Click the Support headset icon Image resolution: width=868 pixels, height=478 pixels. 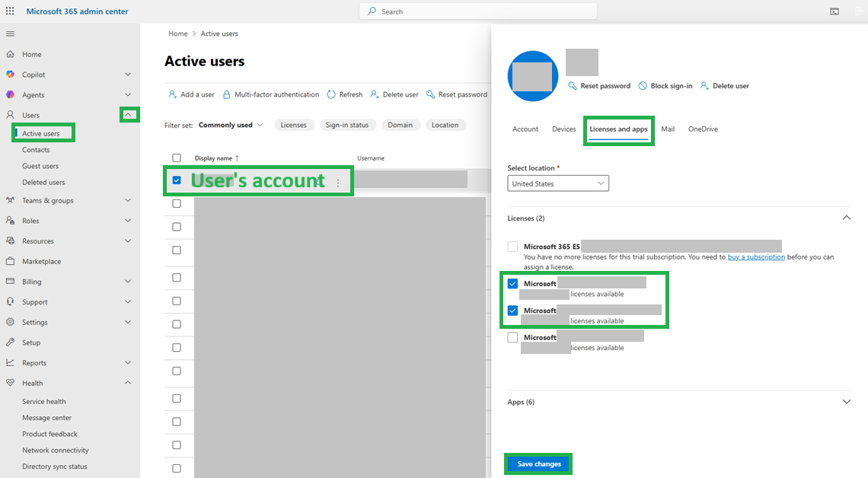pyautogui.click(x=10, y=301)
